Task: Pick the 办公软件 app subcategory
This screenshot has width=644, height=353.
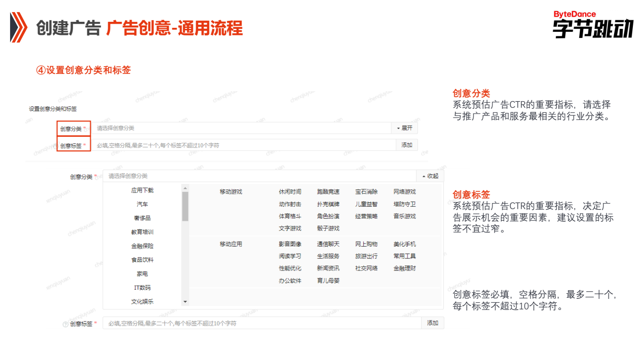Action: [x=290, y=281]
